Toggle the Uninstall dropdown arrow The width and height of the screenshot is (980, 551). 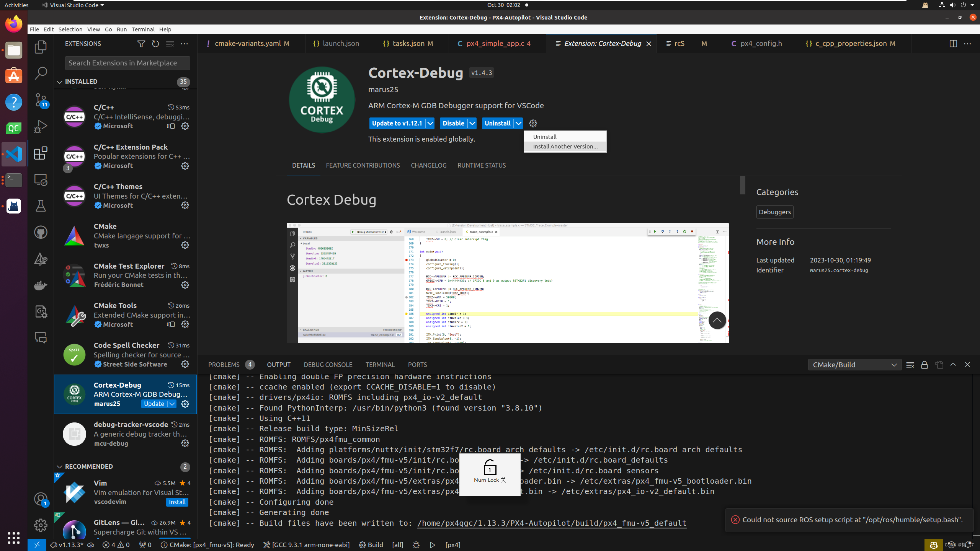point(518,123)
